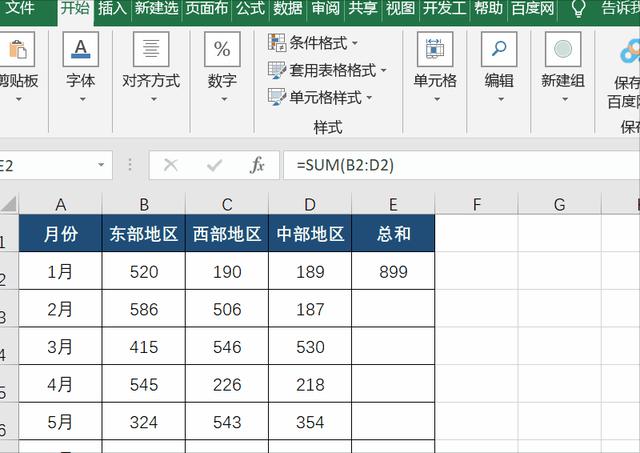Open the clipboard paste icon

(17, 49)
